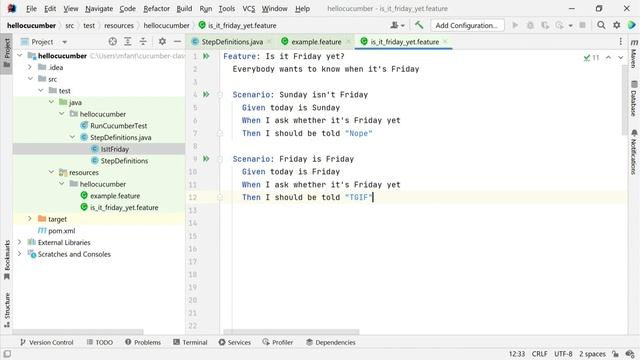The height and width of the screenshot is (360, 640).
Task: Open the Dependencies tool window
Action: 331,342
